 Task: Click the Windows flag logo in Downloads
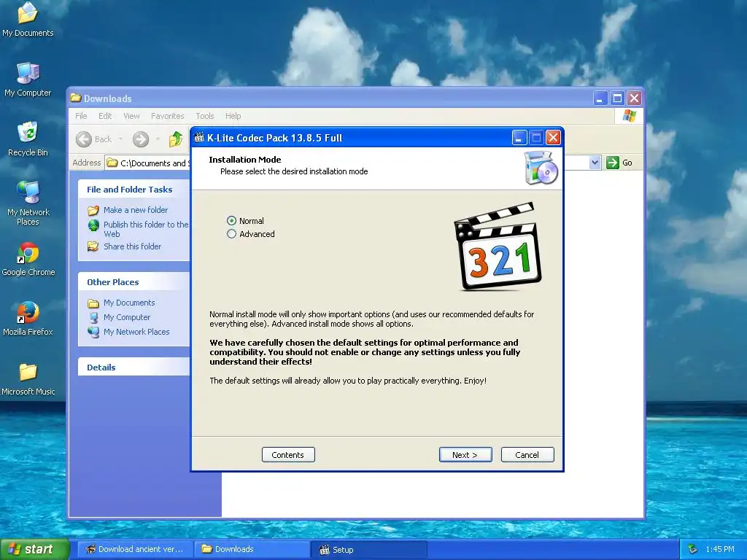click(629, 116)
